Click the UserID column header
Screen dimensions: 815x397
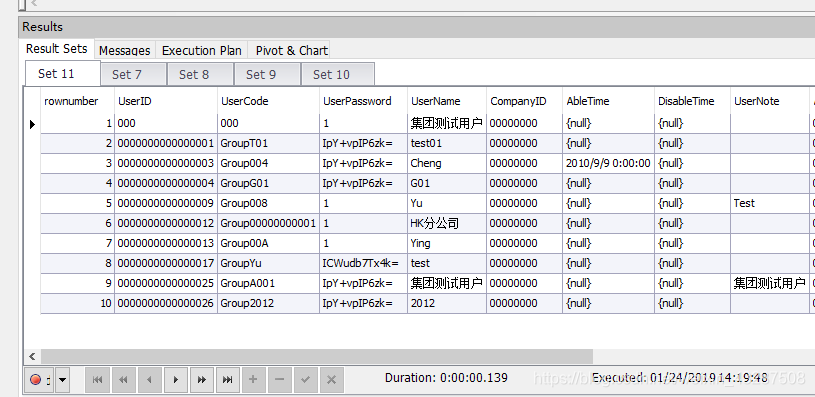click(166, 101)
